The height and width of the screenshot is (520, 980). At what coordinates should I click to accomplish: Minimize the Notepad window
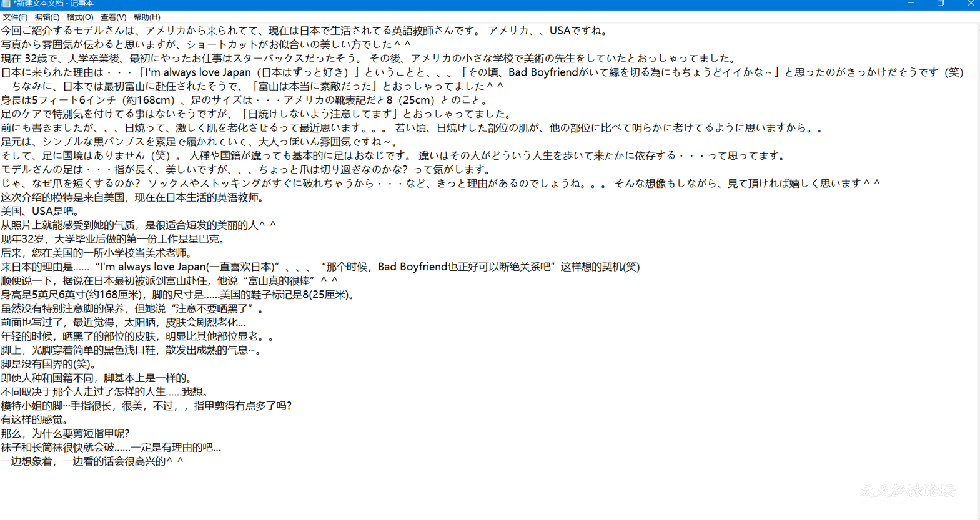pyautogui.click(x=911, y=4)
